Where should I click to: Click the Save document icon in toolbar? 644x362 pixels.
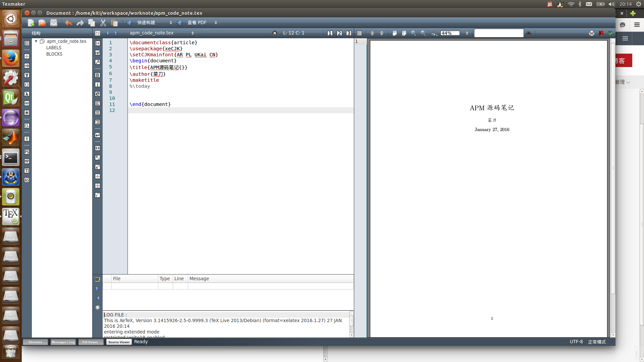pos(53,22)
